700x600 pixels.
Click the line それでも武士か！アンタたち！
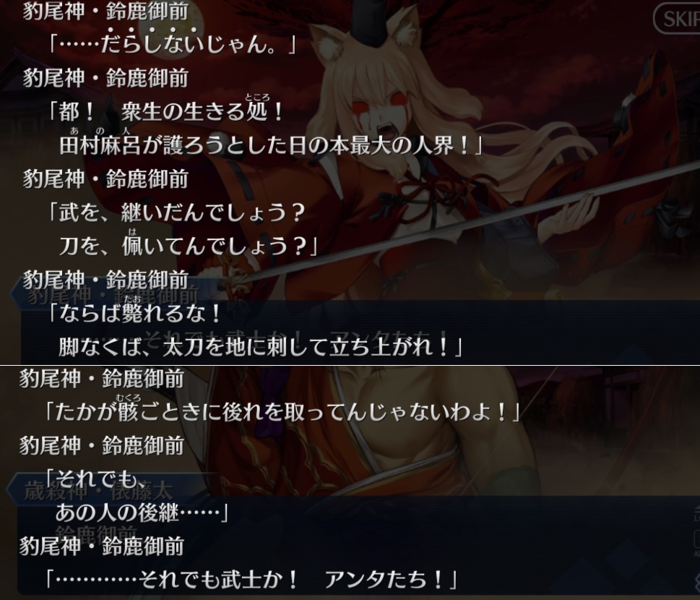click(x=251, y=580)
